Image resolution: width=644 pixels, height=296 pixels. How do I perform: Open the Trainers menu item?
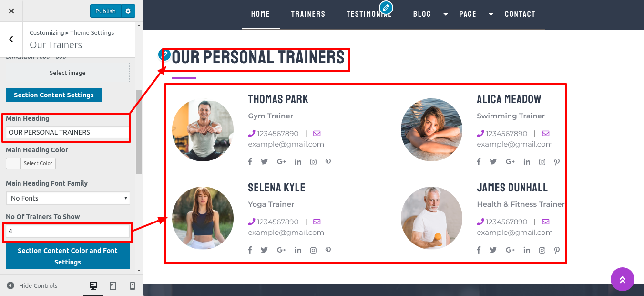(308, 14)
